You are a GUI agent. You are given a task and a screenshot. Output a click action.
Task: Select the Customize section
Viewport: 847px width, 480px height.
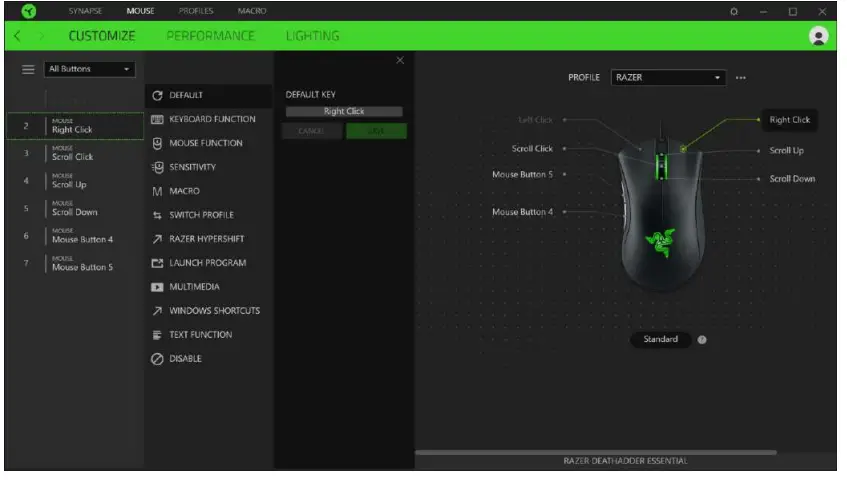pos(102,36)
